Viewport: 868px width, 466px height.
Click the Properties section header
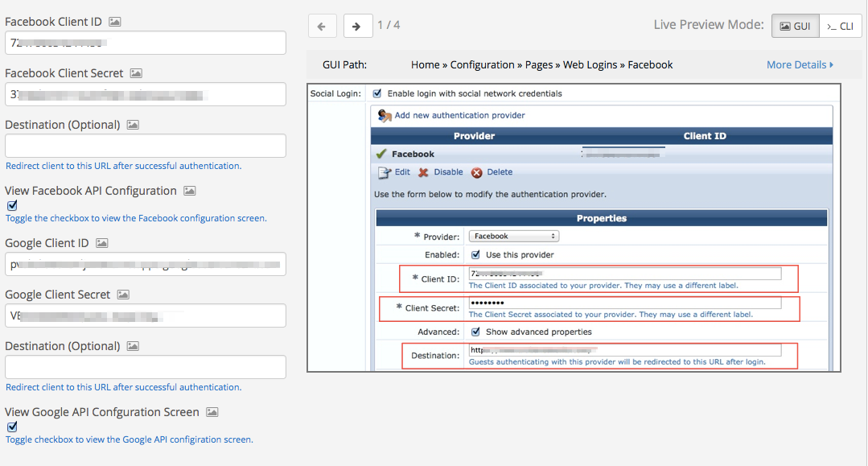coord(602,218)
